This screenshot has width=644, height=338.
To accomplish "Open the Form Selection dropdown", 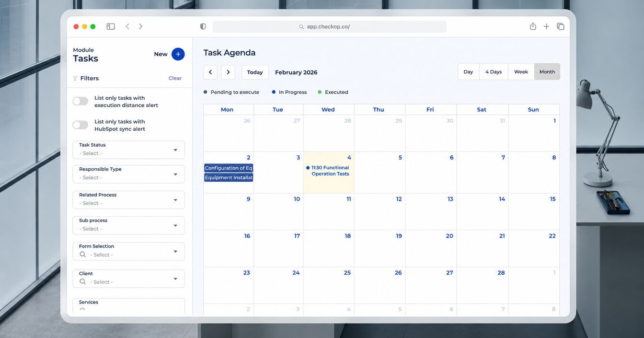I will [x=128, y=251].
